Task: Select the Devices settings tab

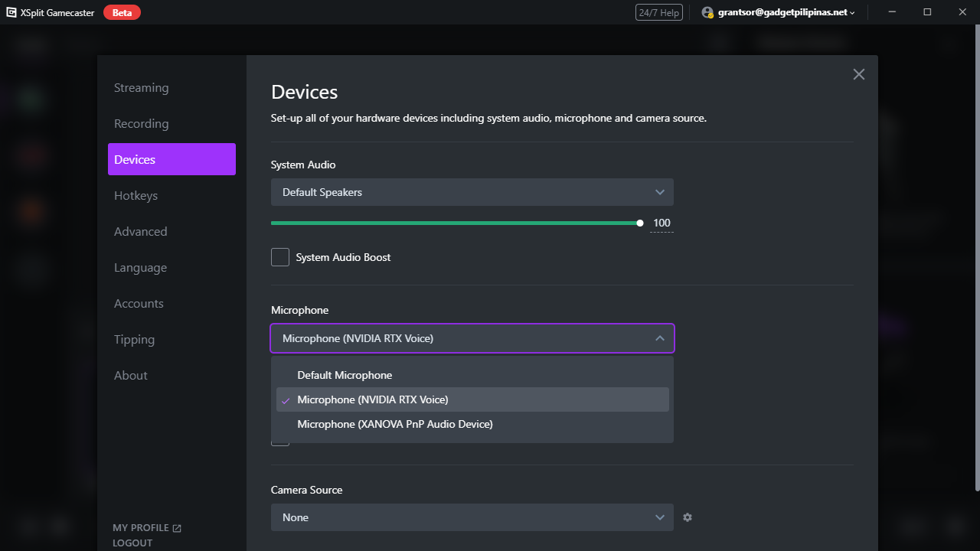Action: [171, 159]
